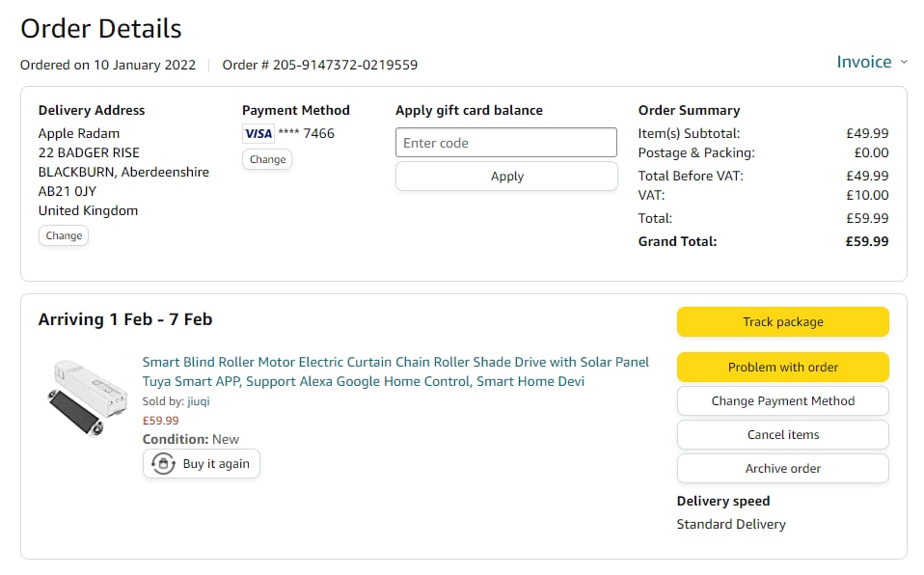Report a Problem with order

pyautogui.click(x=782, y=368)
